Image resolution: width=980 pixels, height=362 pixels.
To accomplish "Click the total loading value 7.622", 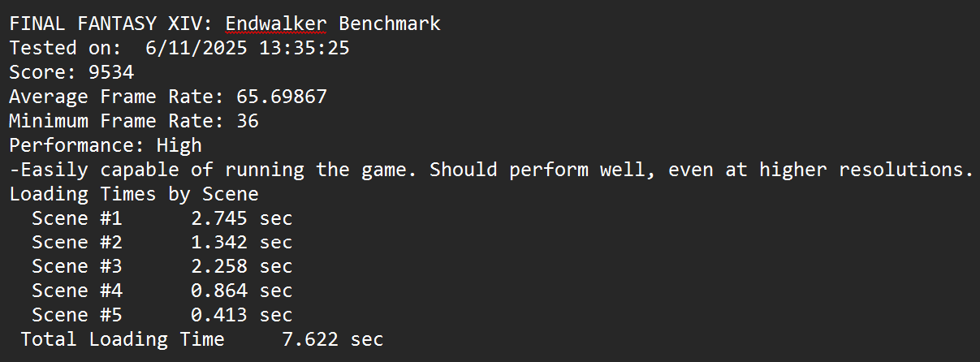I will (310, 339).
